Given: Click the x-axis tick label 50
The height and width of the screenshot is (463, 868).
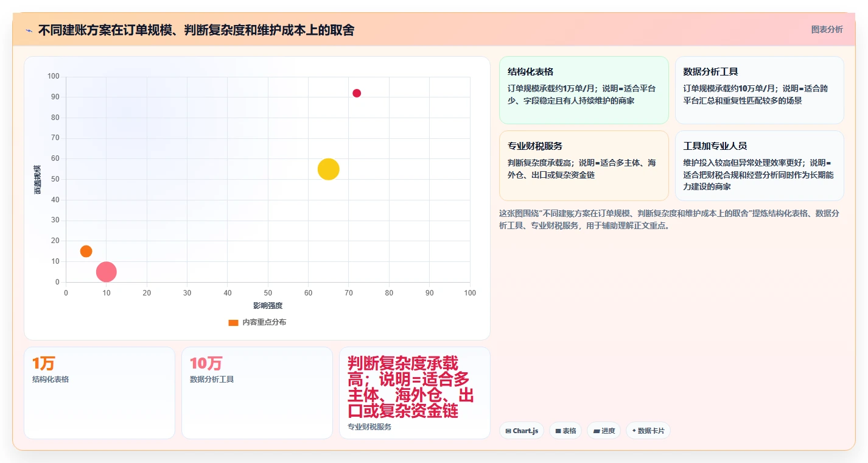Looking at the screenshot, I should (268, 293).
